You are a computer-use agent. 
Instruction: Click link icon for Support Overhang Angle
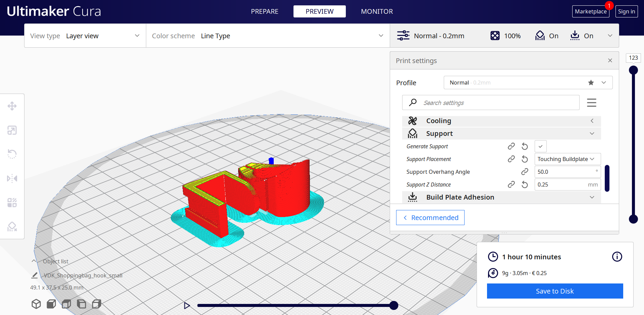coord(525,172)
